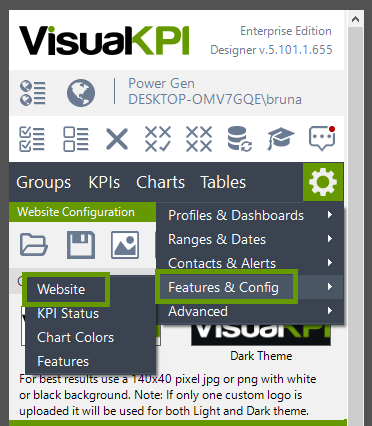Click arrow beside Advanced
The height and width of the screenshot is (426, 372).
tap(330, 311)
